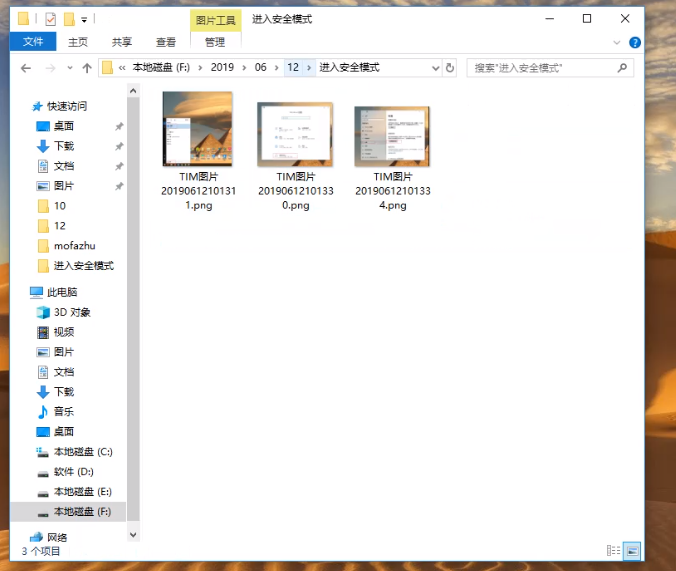Image resolution: width=676 pixels, height=571 pixels.
Task: Expand hidden path segments in address bar
Action: pyautogui.click(x=122, y=68)
